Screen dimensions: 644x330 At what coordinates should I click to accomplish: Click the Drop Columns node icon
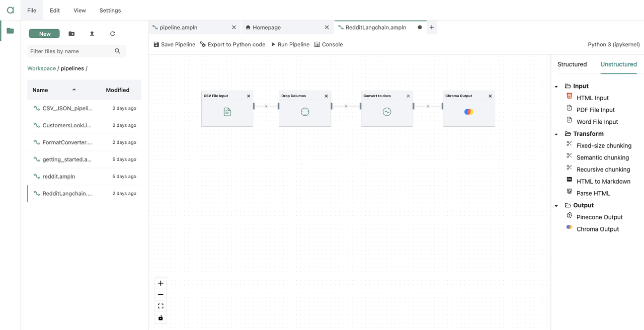[305, 112]
